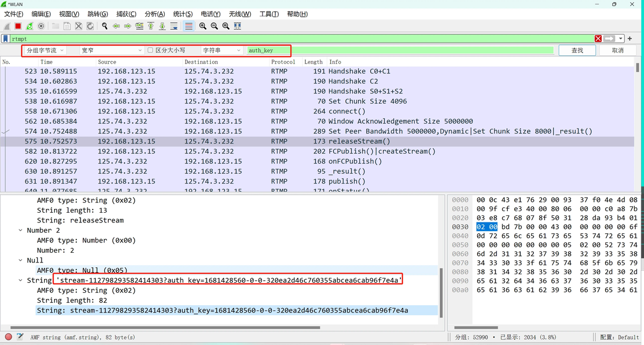
Task: Click the packet details horizontal scrollbar
Action: 165,327
